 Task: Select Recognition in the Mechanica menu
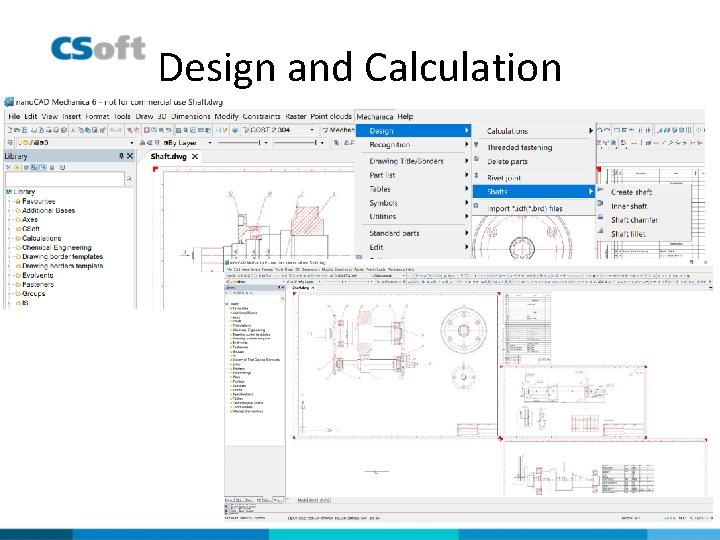(x=413, y=145)
